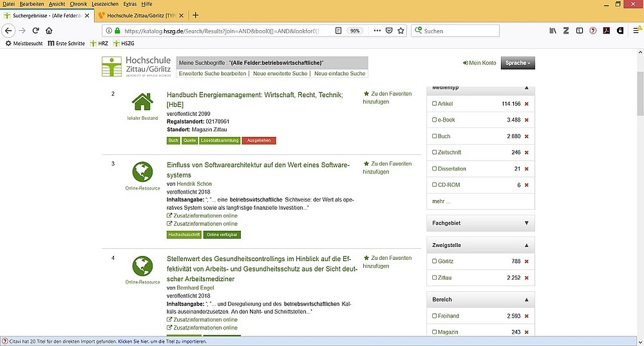The height and width of the screenshot is (346, 644).
Task: Click the globe icon of result 3
Action: pos(142,172)
